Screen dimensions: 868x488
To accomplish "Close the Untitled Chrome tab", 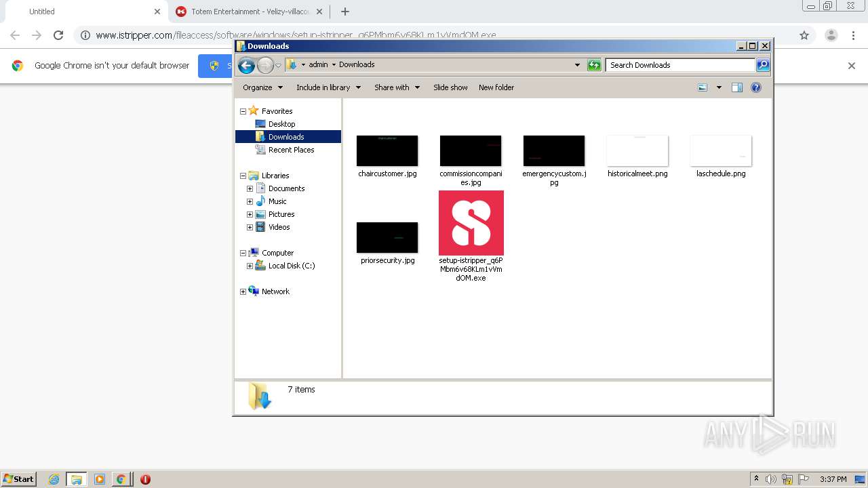I will coord(157,12).
